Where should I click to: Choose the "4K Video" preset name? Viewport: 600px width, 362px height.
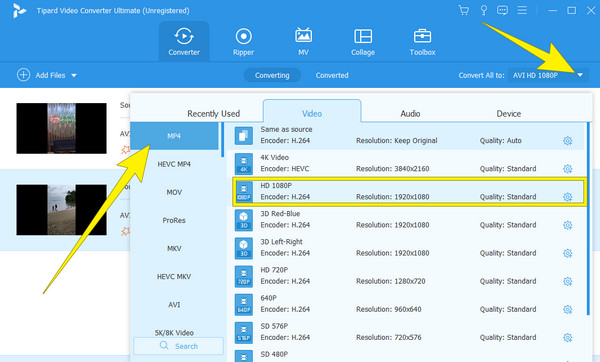tap(275, 157)
